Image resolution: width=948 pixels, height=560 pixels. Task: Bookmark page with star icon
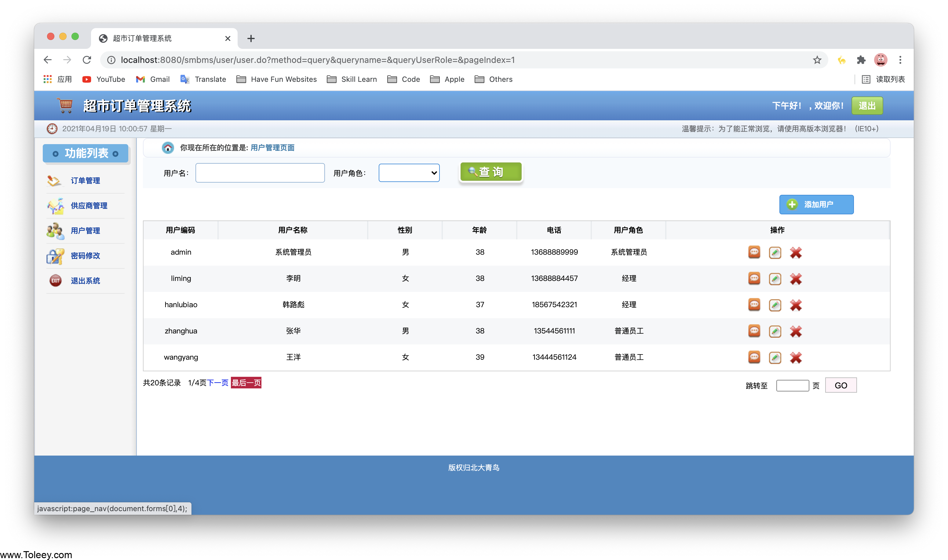817,60
